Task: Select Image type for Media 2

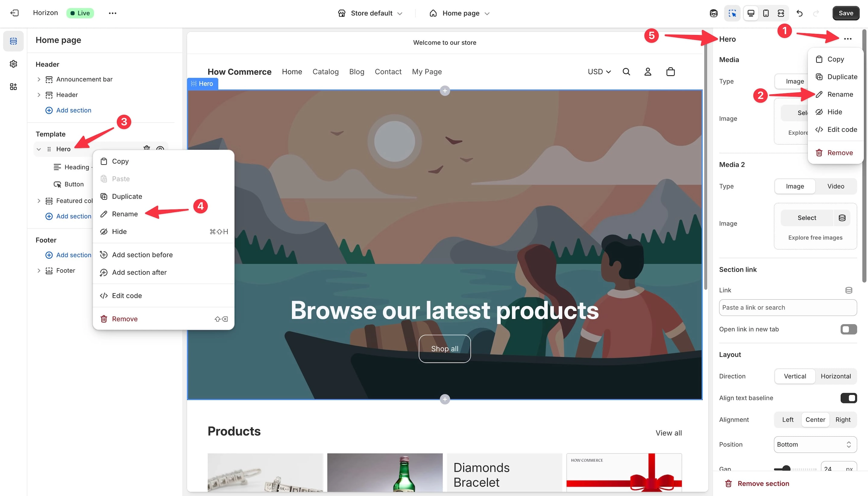Action: tap(794, 186)
